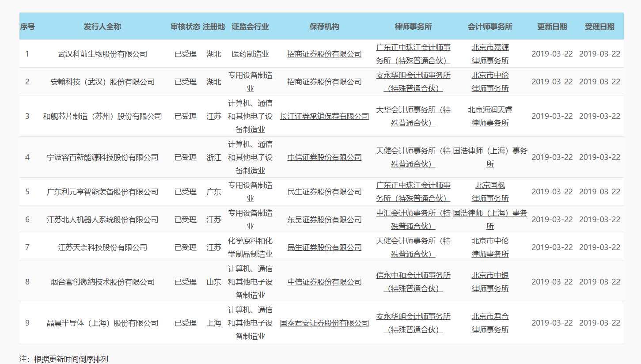Open 中信证券 link in 烟台睿创微纳 row
This screenshot has width=641, height=364.
[324, 282]
